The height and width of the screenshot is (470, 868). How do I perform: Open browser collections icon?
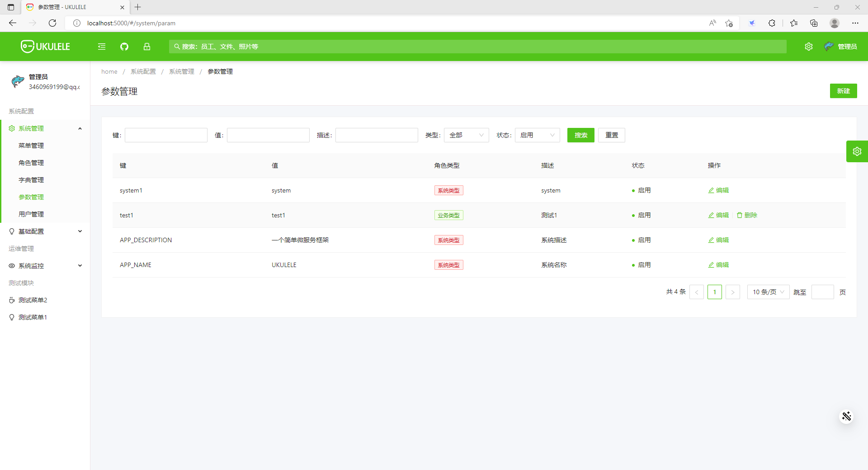point(814,23)
